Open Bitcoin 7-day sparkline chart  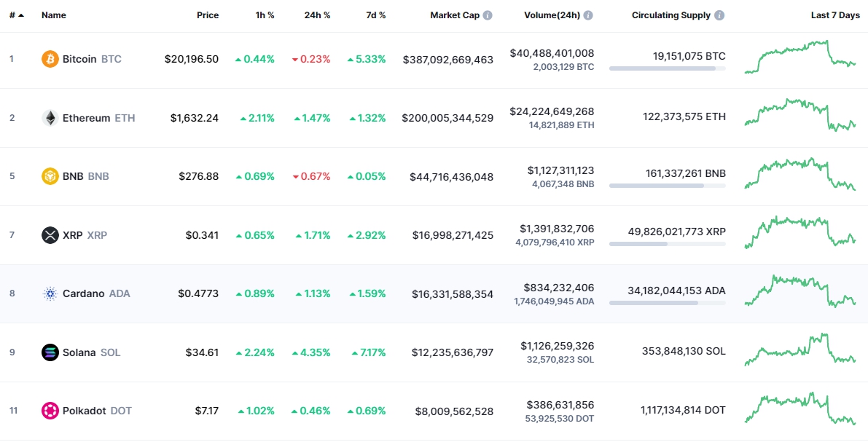[800, 57]
